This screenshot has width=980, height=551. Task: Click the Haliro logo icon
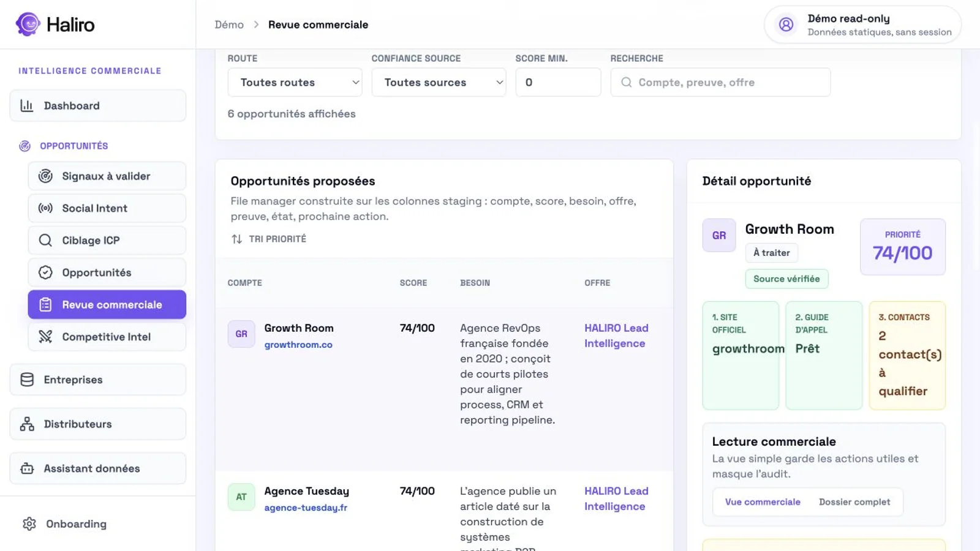point(28,24)
